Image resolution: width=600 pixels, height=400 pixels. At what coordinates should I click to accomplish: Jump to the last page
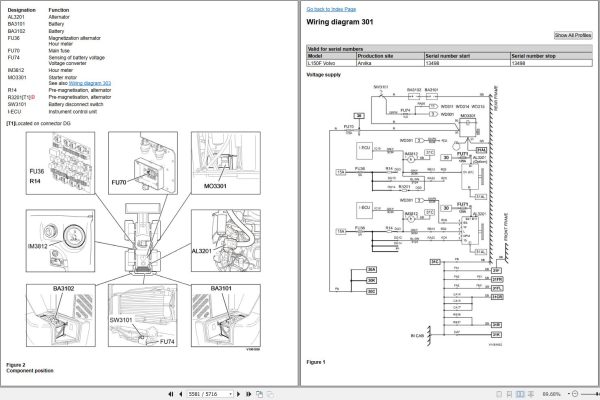248,394
